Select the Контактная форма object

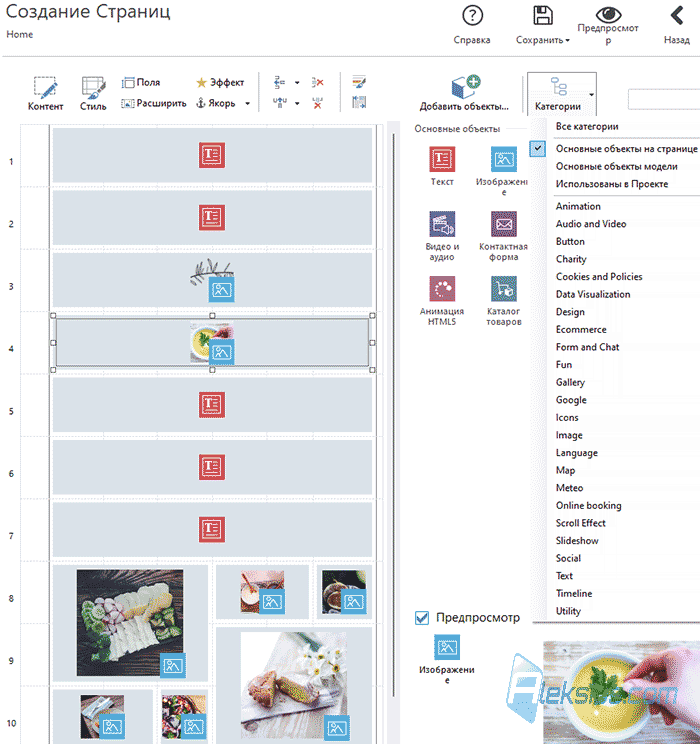tap(504, 224)
